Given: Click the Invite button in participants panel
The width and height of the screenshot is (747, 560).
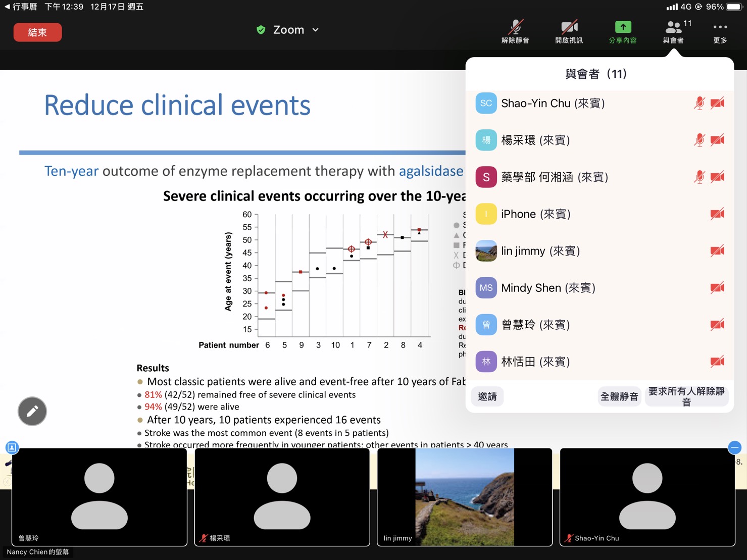Looking at the screenshot, I should [x=487, y=396].
